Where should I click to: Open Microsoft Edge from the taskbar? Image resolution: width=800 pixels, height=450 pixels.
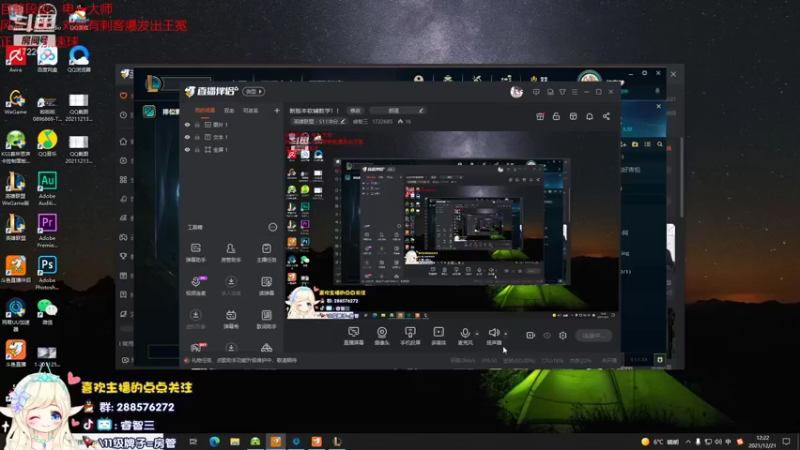click(x=214, y=441)
